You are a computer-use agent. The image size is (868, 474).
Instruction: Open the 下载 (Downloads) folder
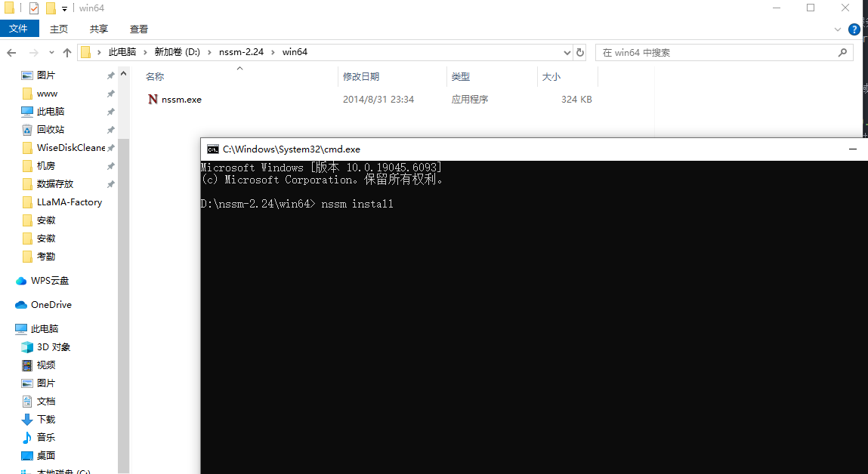(45, 419)
